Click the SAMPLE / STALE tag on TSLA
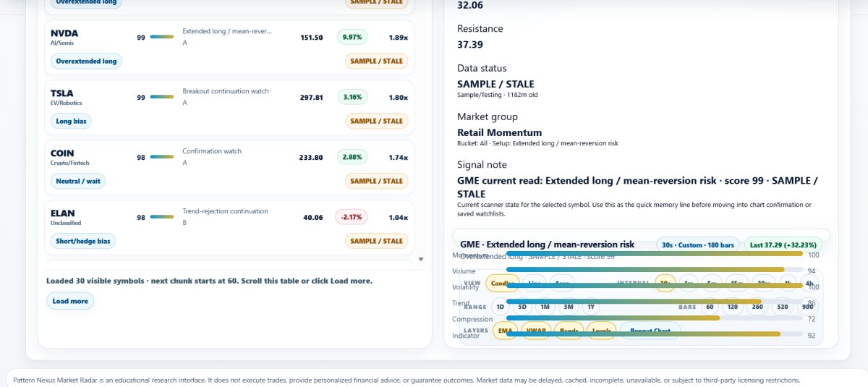868x387 pixels. [376, 122]
